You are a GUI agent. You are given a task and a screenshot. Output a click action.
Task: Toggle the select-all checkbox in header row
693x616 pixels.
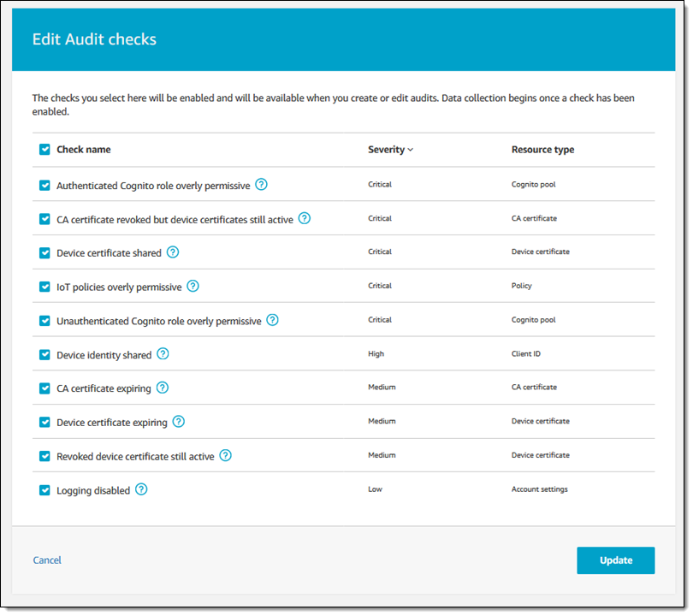tap(44, 150)
